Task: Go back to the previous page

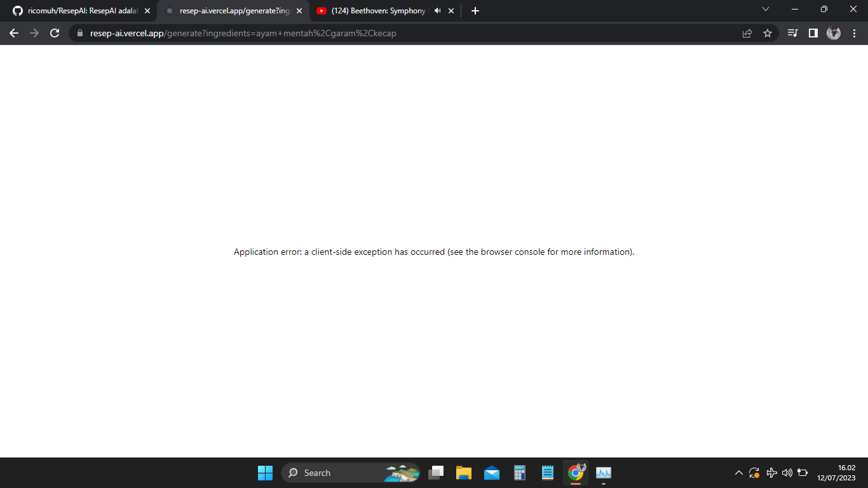Action: [13, 33]
